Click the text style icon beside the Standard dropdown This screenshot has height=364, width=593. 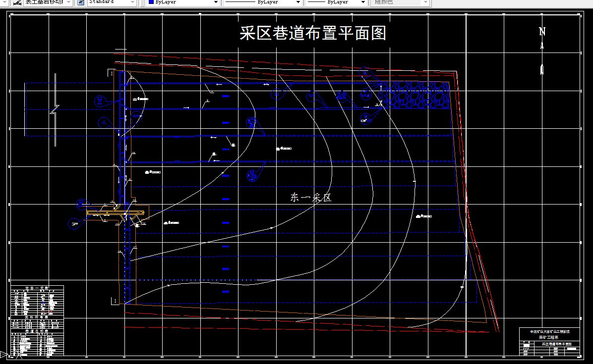pyautogui.click(x=80, y=2)
